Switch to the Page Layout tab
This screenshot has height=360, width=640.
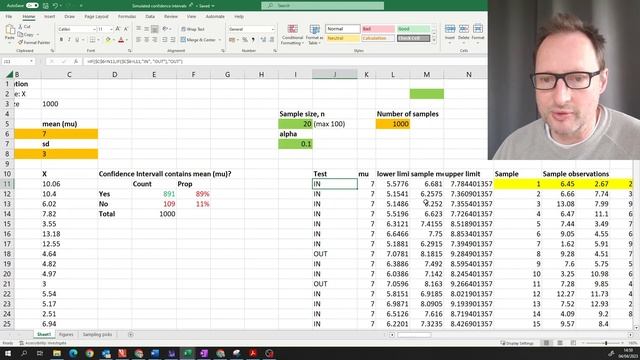pos(96,17)
